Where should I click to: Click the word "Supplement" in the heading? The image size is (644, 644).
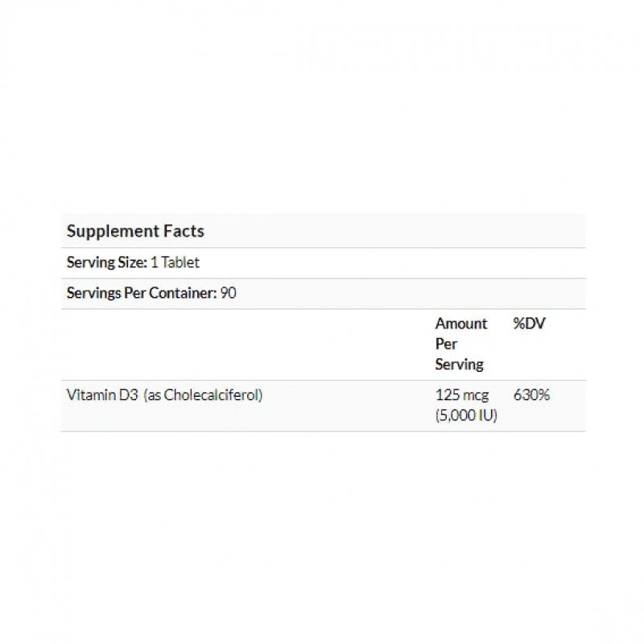coord(112,231)
